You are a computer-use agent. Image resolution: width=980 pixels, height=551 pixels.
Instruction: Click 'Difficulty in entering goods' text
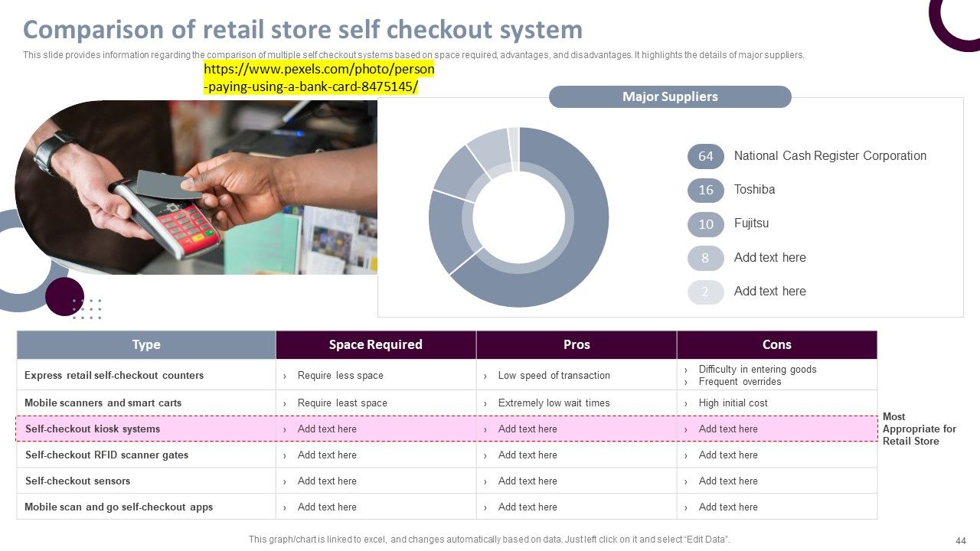[757, 370]
